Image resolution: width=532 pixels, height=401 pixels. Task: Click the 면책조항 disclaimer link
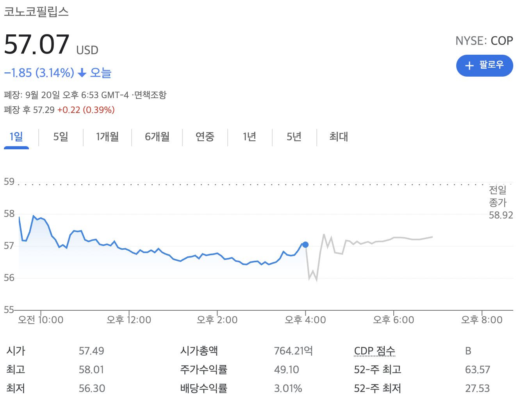click(x=150, y=95)
